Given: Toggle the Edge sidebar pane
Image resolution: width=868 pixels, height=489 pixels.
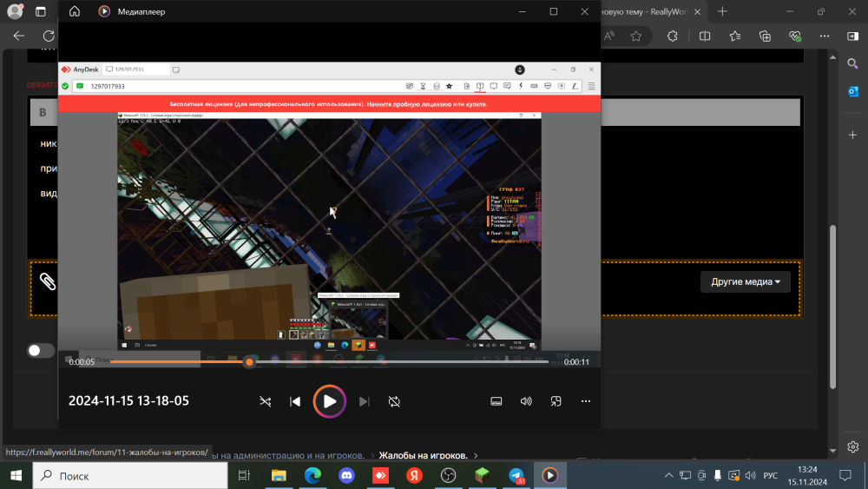Looking at the screenshot, I should pos(852,36).
